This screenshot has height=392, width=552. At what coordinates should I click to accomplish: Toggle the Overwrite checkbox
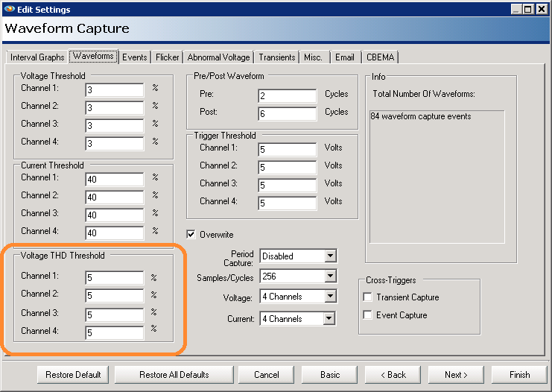[191, 234]
